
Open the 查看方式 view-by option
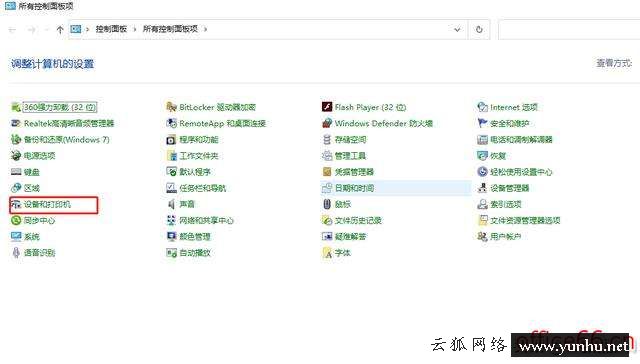(x=614, y=63)
